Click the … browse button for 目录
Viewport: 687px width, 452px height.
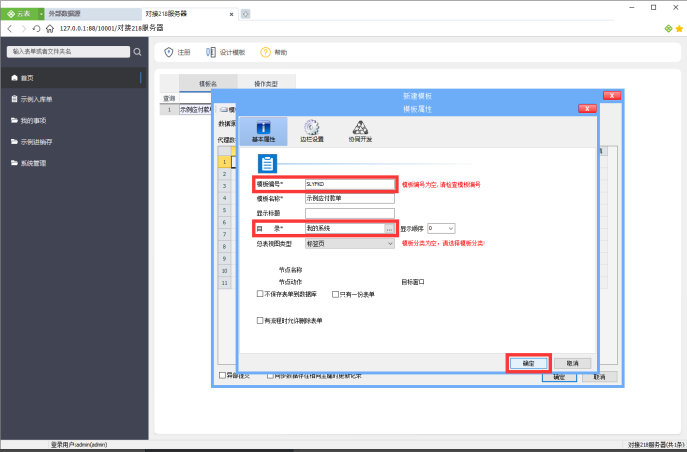389,229
